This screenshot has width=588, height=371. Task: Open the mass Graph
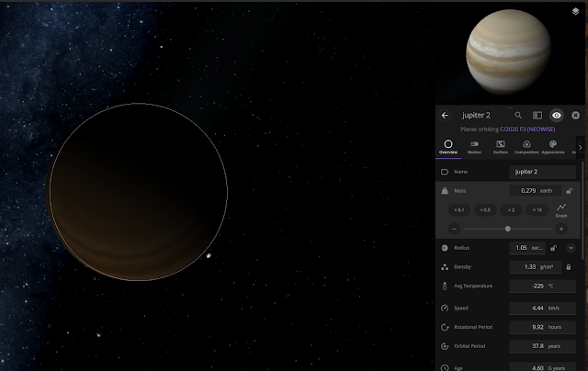click(561, 210)
